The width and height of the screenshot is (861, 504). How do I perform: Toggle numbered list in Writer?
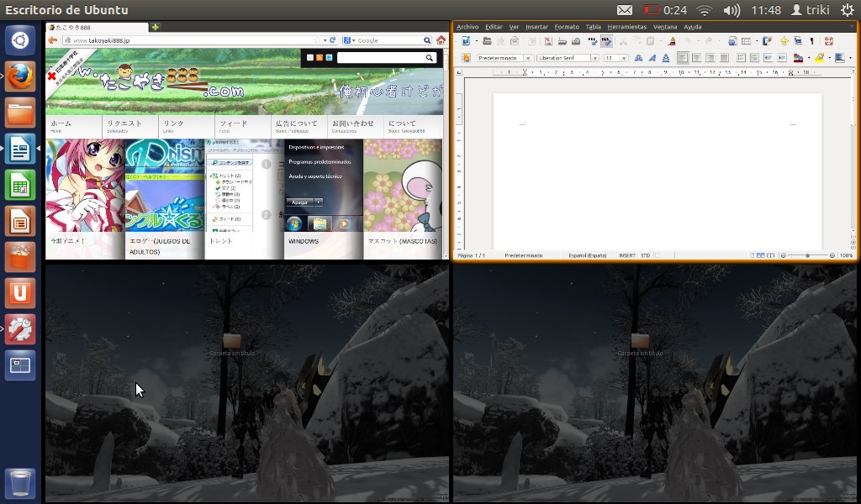pyautogui.click(x=741, y=58)
